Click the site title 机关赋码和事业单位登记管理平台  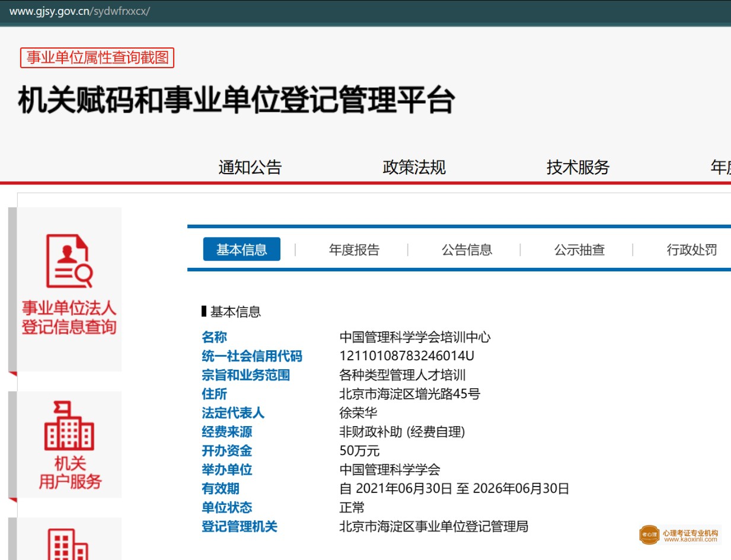(x=236, y=100)
